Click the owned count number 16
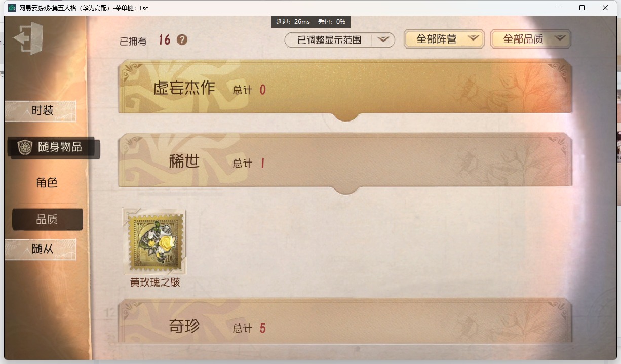Viewport: 621px width, 364px height. point(165,40)
